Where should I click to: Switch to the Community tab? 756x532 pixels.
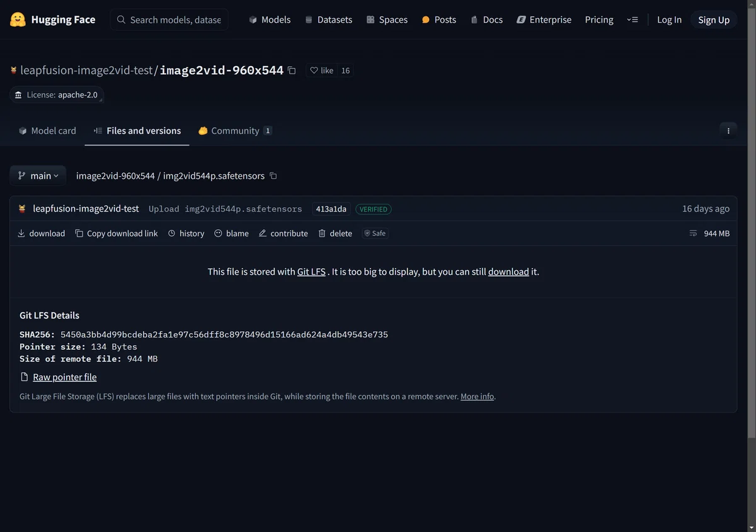(235, 130)
